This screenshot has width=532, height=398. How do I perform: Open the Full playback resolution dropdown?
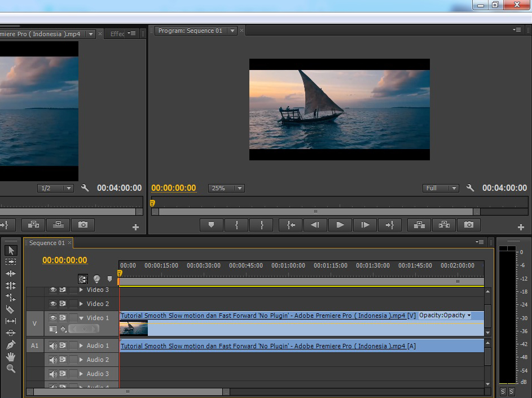click(441, 188)
